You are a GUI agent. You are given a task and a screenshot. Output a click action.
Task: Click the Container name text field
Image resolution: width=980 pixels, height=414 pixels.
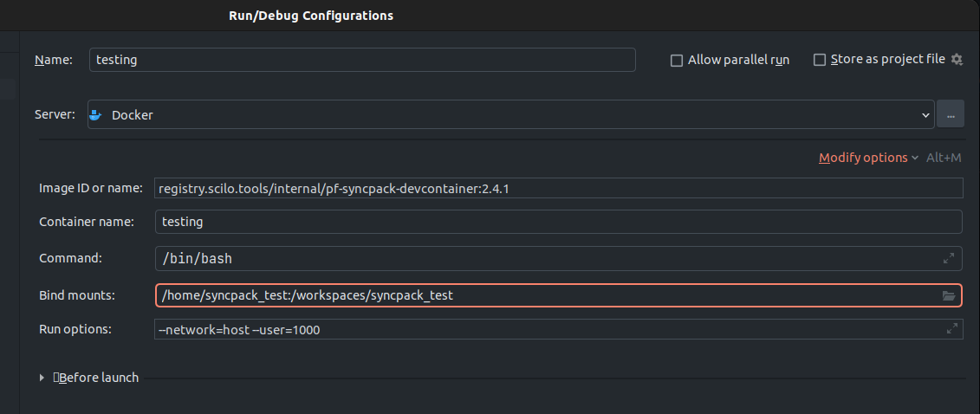558,222
